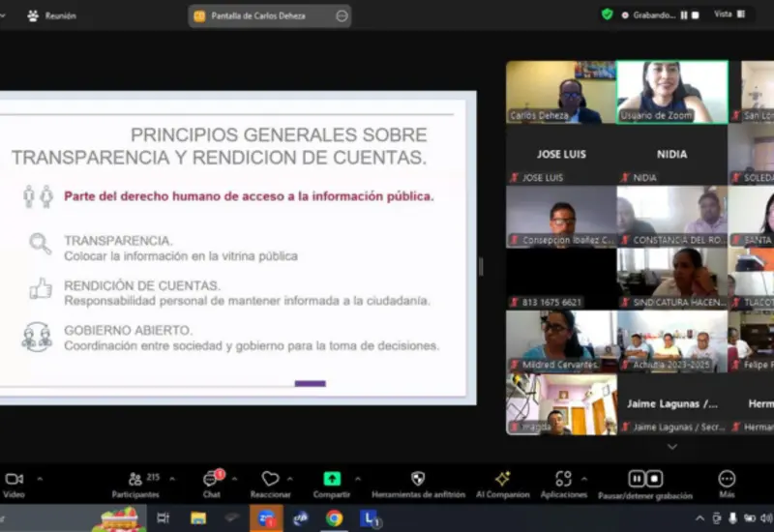Open the Más options menu

[727, 484]
